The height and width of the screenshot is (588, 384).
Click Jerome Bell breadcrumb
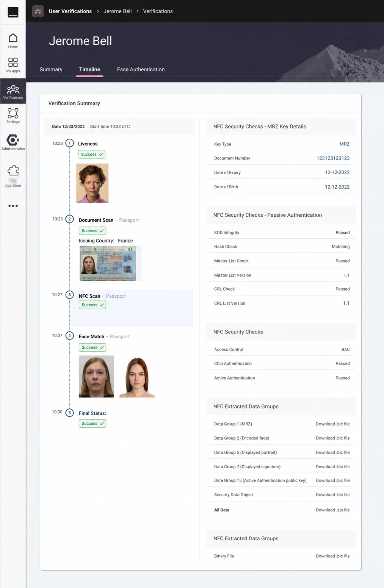[x=118, y=11]
